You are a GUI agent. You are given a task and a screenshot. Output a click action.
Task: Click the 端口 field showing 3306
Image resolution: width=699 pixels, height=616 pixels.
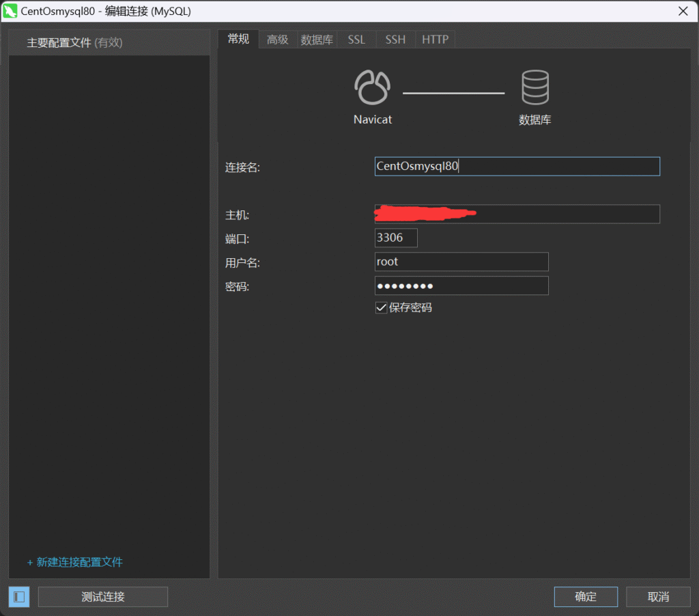pos(396,238)
